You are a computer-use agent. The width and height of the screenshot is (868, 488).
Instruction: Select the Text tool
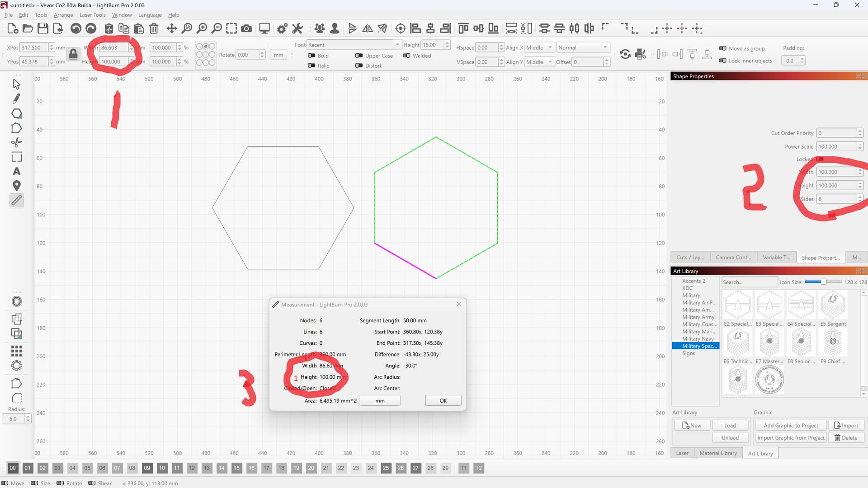point(17,171)
